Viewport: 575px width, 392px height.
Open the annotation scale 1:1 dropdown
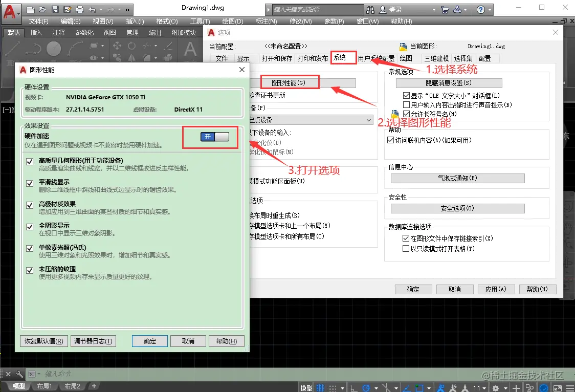tap(480, 388)
